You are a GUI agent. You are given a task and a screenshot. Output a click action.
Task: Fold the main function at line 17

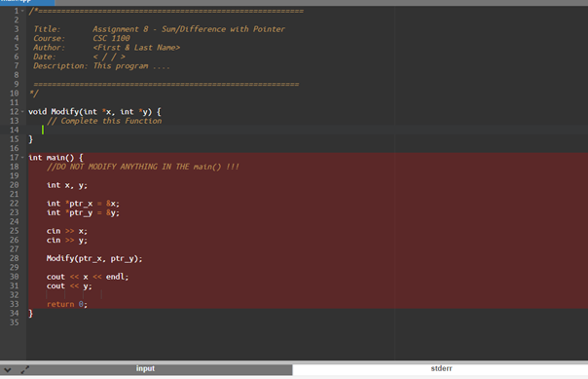(22, 157)
